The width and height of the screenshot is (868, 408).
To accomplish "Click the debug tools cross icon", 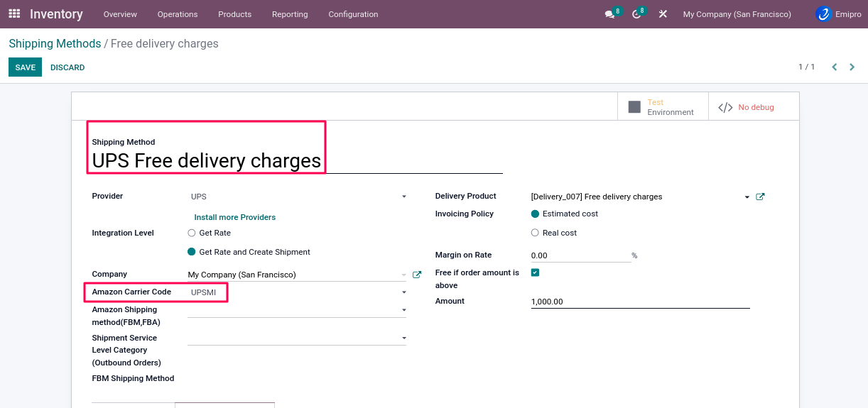I will click(663, 14).
